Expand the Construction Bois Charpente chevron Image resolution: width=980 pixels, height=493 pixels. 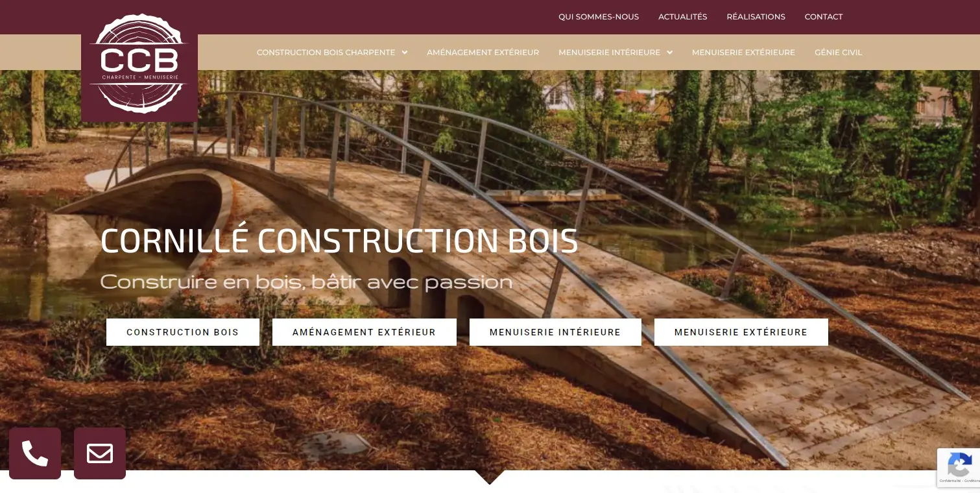(x=405, y=53)
